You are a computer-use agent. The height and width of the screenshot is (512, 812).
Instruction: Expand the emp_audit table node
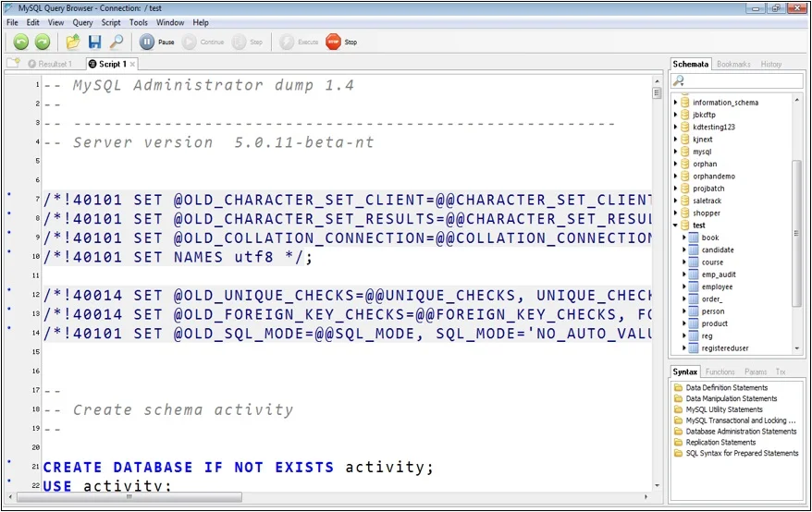(684, 274)
